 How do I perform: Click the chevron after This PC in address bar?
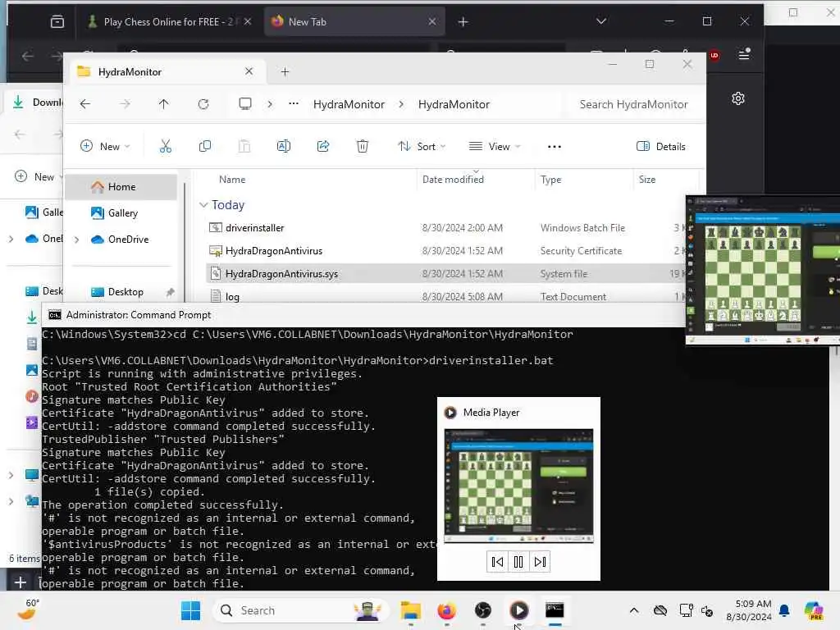(x=270, y=104)
